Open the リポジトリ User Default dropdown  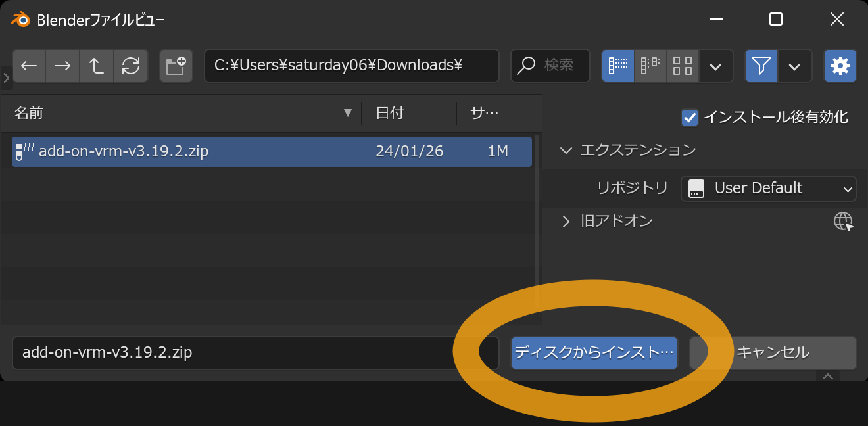click(x=768, y=189)
